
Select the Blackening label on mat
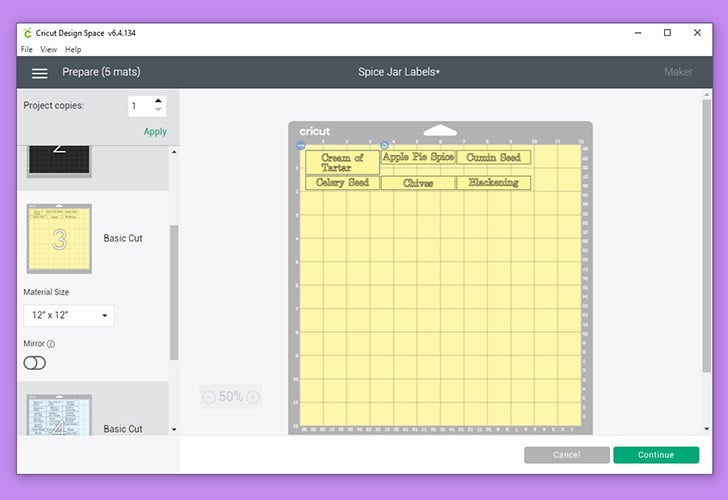point(494,182)
